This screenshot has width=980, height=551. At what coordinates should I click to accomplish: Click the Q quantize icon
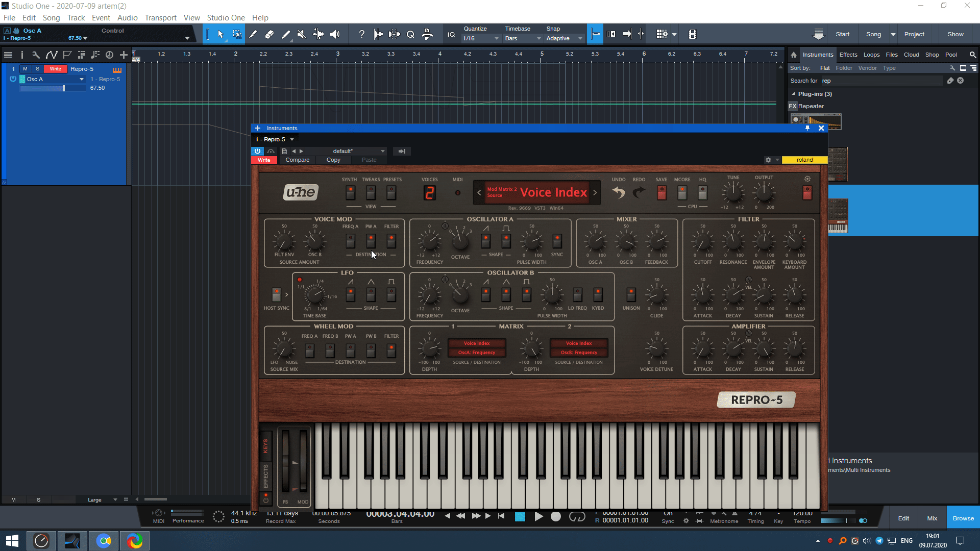pos(410,34)
